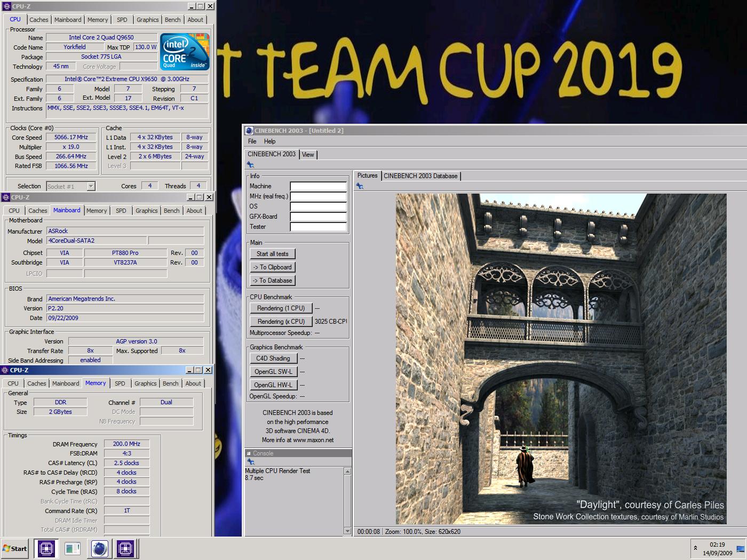Select the Pictures tab
Image resolution: width=747 pixels, height=560 pixels.
(x=367, y=175)
